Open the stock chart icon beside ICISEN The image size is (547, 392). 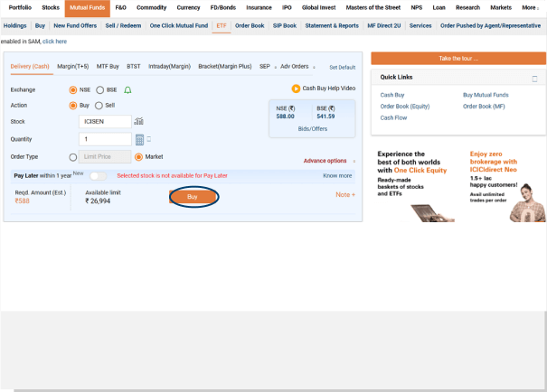coord(138,121)
